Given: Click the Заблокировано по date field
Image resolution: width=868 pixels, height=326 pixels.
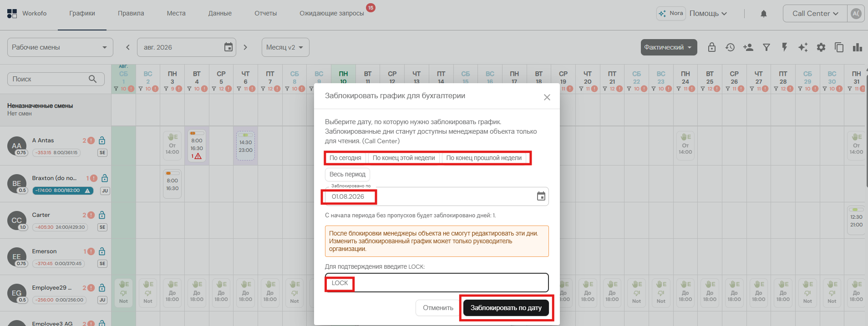Looking at the screenshot, I should [x=437, y=196].
